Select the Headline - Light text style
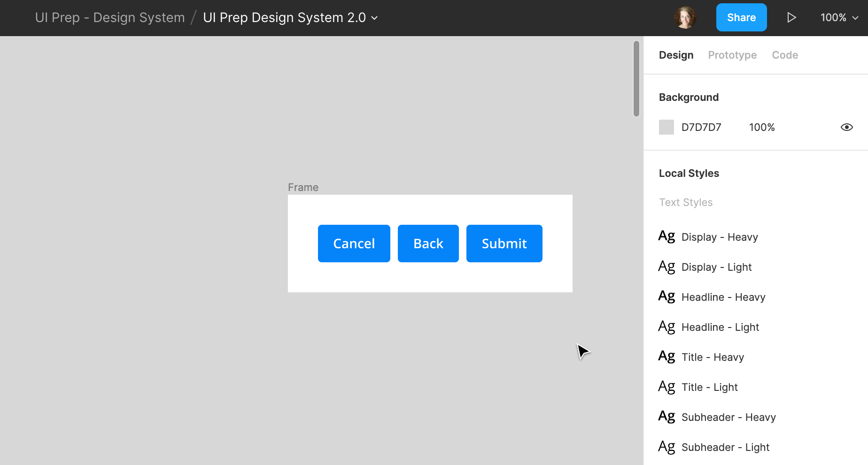This screenshot has height=465, width=868. [720, 327]
